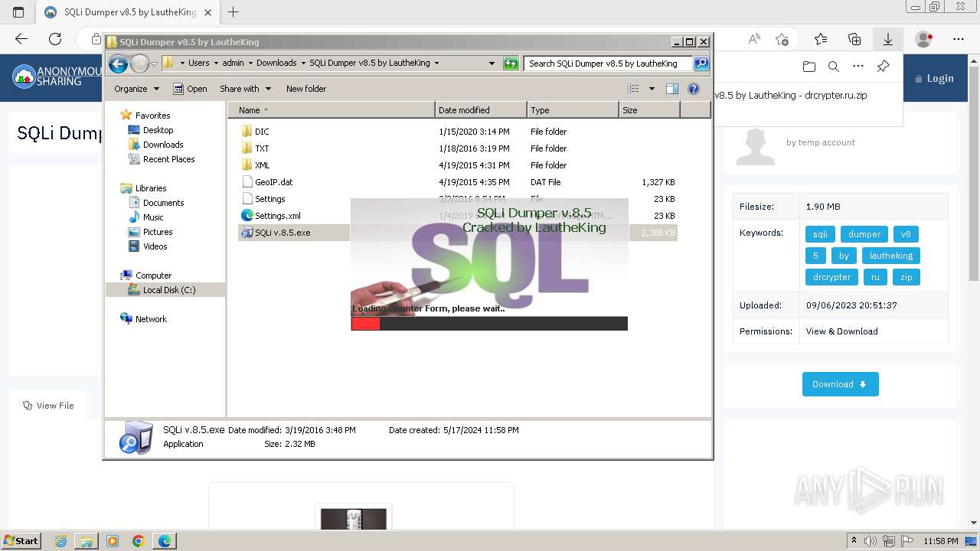980x551 pixels.
Task: Click the change view icon
Action: click(633, 89)
